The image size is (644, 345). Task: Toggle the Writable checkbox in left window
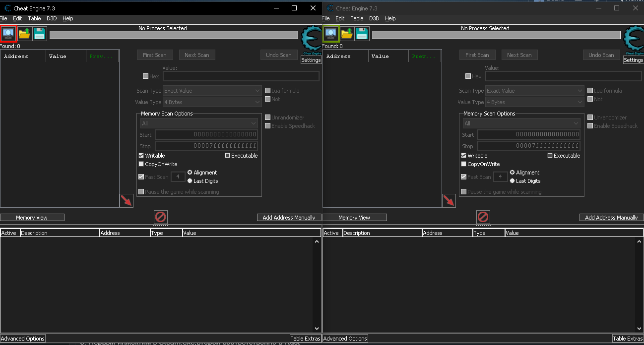[141, 156]
